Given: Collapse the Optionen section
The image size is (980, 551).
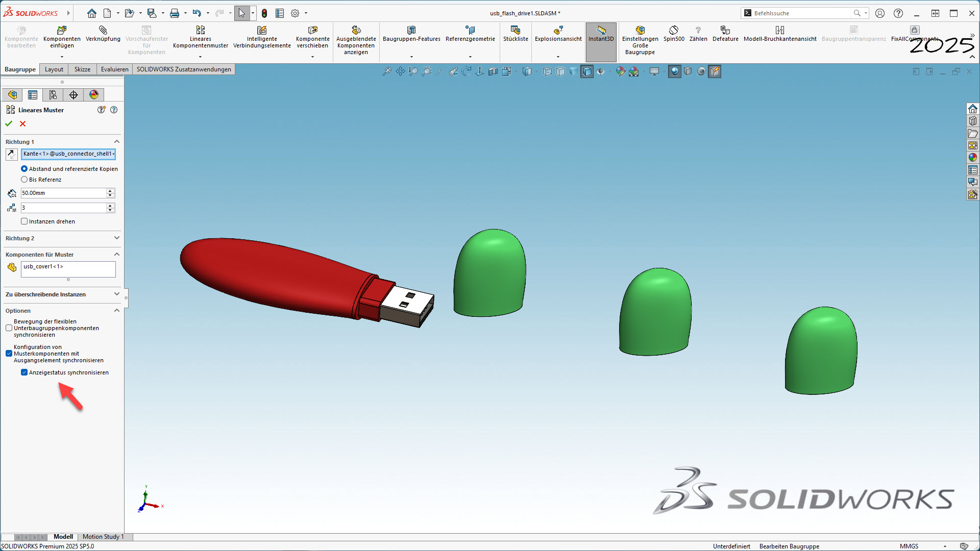Looking at the screenshot, I should 116,311.
